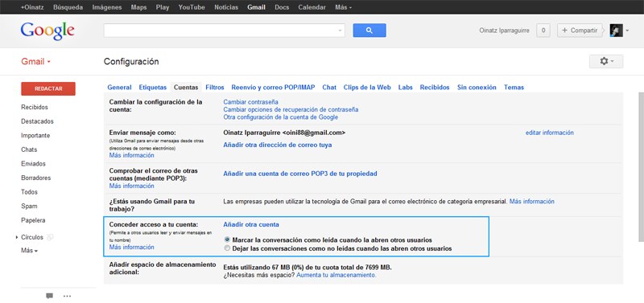Viewport: 644px width, 303px height.
Task: Open the settings gear menu
Action: (606, 61)
